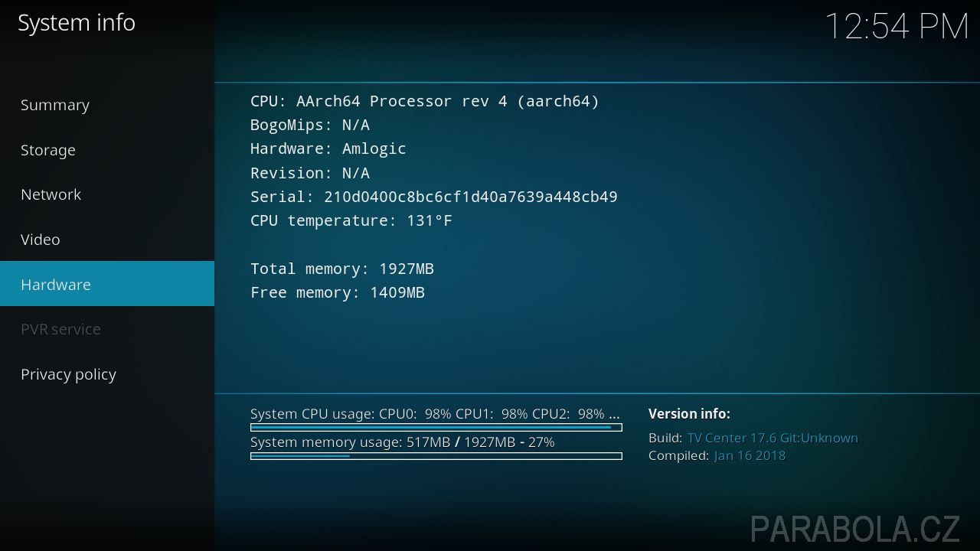Switch to the Network info page
The height and width of the screenshot is (551, 980).
pyautogui.click(x=107, y=194)
